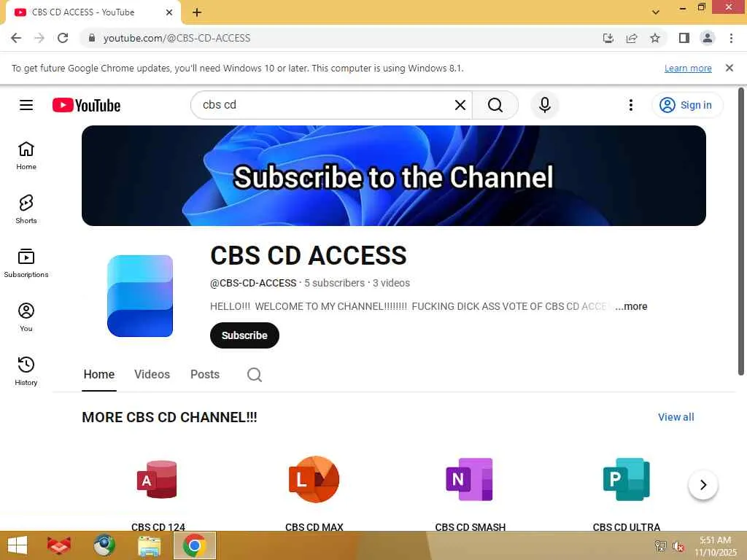Viewport: 747px width, 560px height.
Task: Open History in the sidebar
Action: (x=26, y=371)
